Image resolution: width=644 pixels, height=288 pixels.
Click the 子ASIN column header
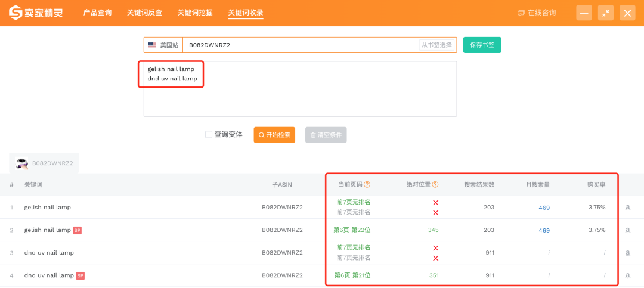click(x=282, y=184)
